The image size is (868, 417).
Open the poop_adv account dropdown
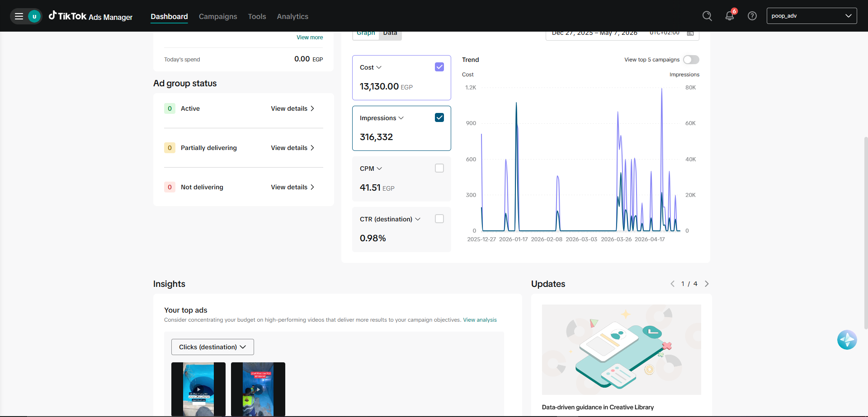(811, 16)
